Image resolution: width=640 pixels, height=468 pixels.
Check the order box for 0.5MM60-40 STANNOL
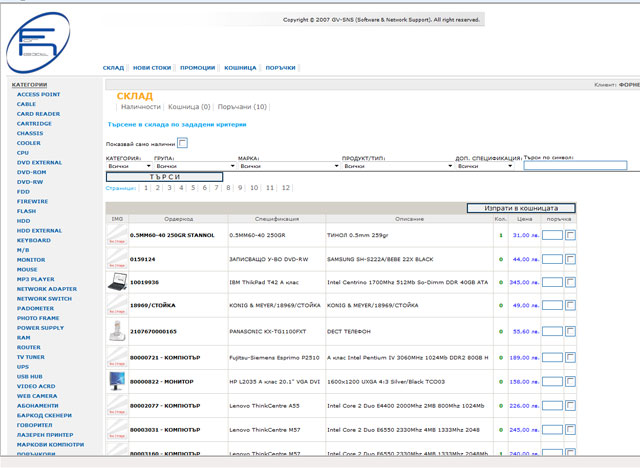(570, 236)
